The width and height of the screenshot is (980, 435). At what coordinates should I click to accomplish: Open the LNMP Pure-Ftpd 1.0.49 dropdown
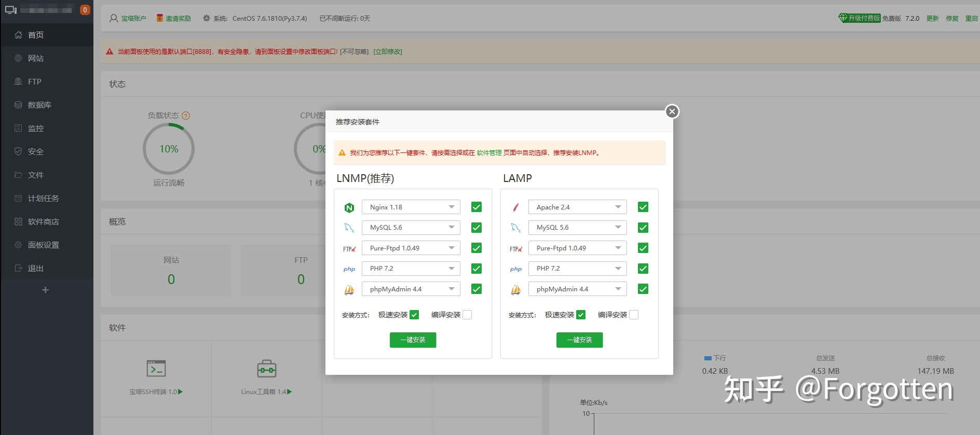[411, 248]
